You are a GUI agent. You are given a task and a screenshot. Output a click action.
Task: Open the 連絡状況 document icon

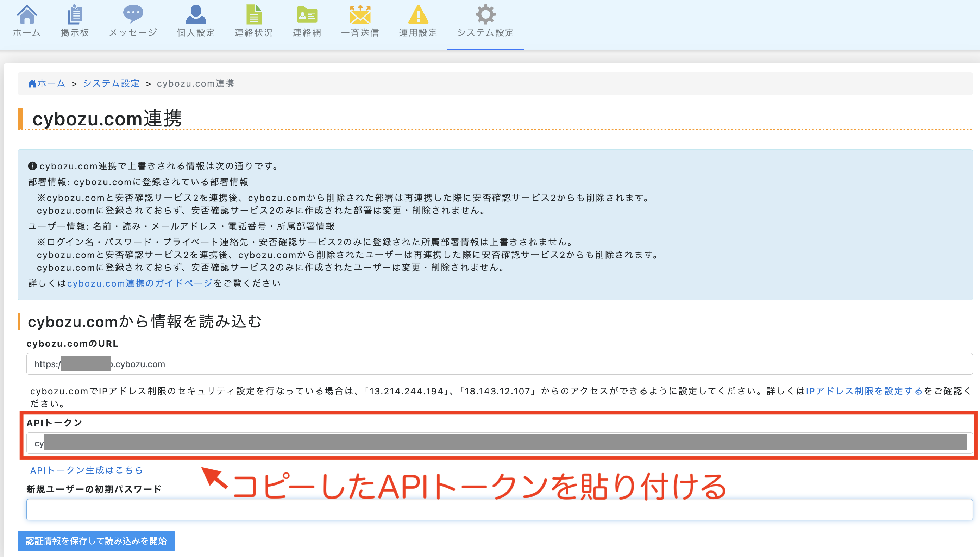point(254,14)
